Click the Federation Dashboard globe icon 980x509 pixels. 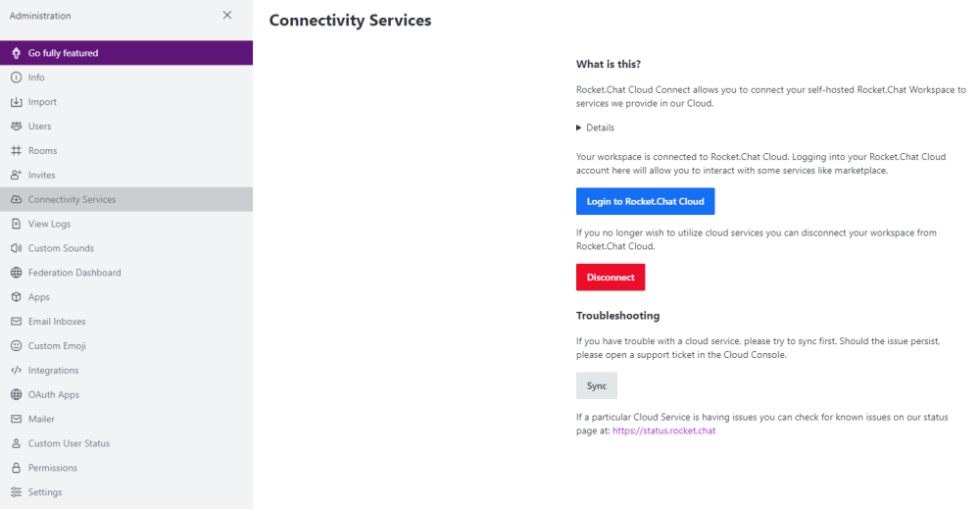point(17,273)
